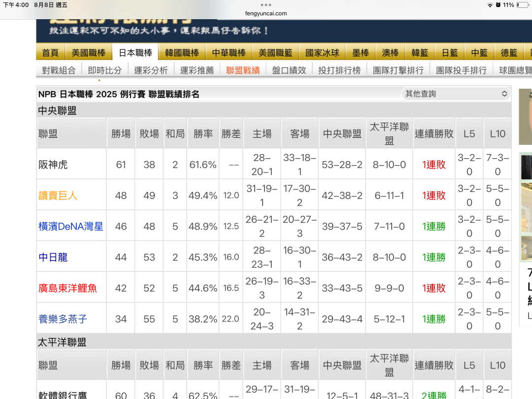Click 48.9% win rate cell
The width and height of the screenshot is (532, 399).
click(x=203, y=226)
